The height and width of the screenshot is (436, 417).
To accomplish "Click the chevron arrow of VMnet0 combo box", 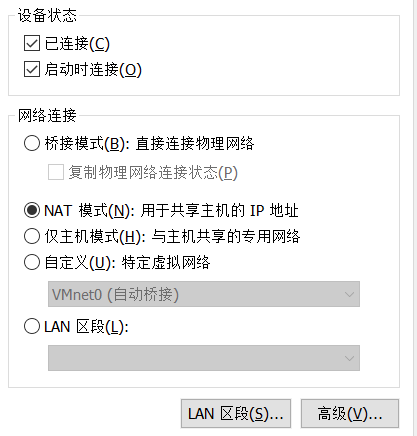I will (x=349, y=294).
